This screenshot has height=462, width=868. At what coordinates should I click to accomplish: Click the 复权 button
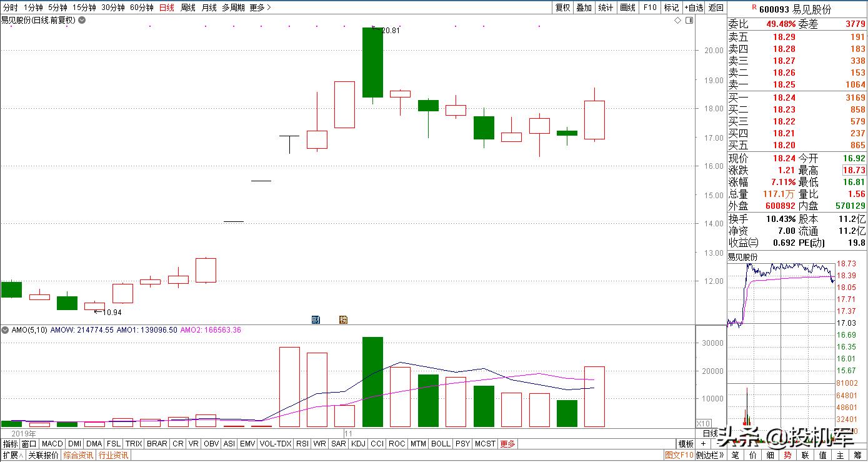pyautogui.click(x=562, y=8)
